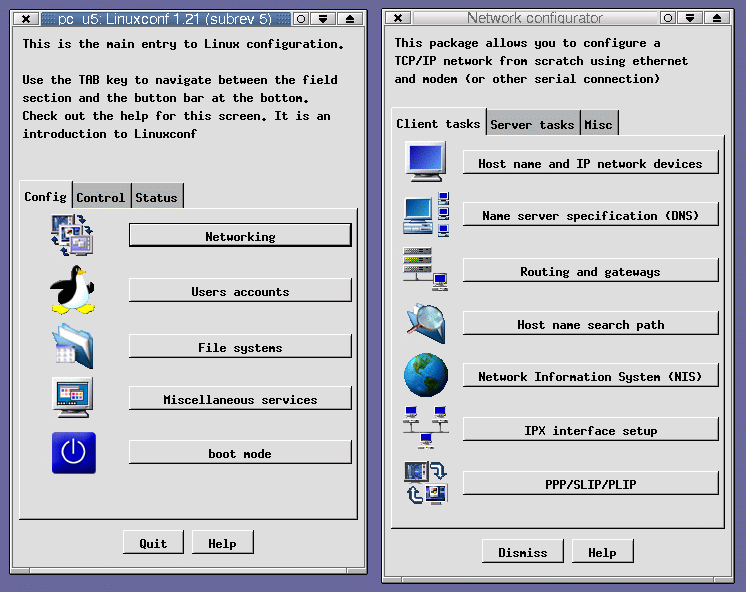The height and width of the screenshot is (592, 746).
Task: Open the Networking configuration section
Action: 240,236
